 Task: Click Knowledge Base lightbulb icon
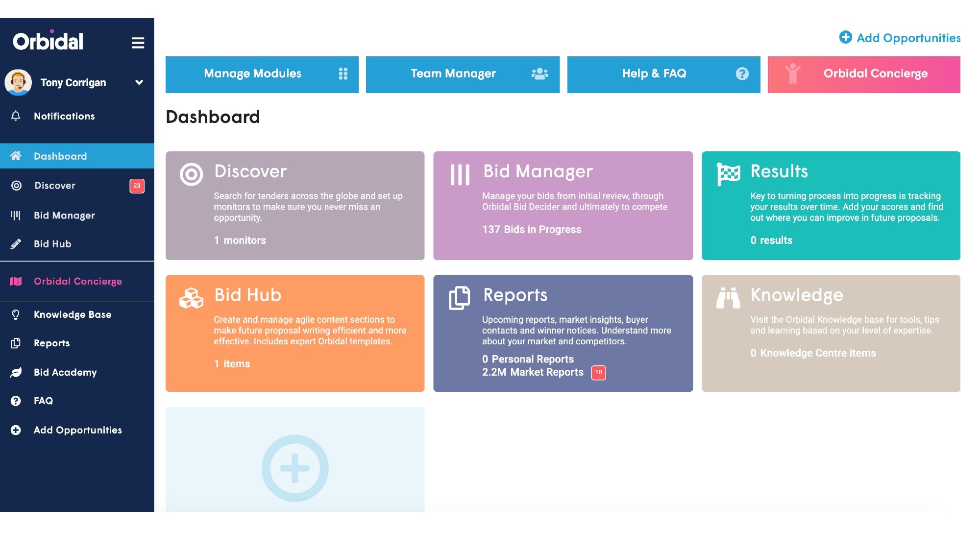point(16,314)
